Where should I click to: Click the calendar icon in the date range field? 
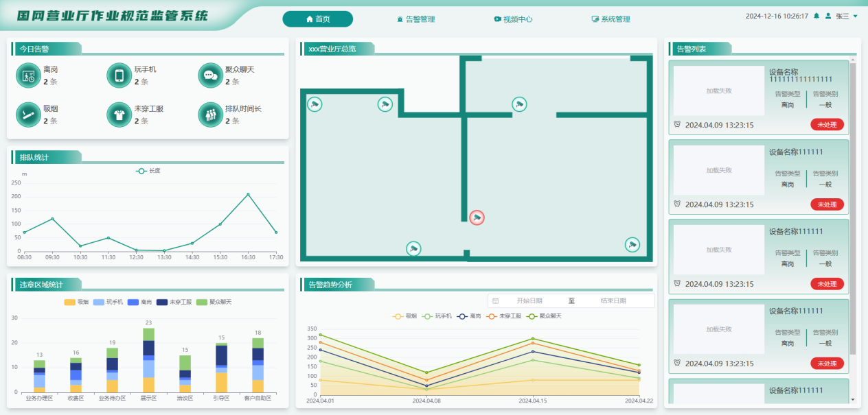pyautogui.click(x=495, y=300)
